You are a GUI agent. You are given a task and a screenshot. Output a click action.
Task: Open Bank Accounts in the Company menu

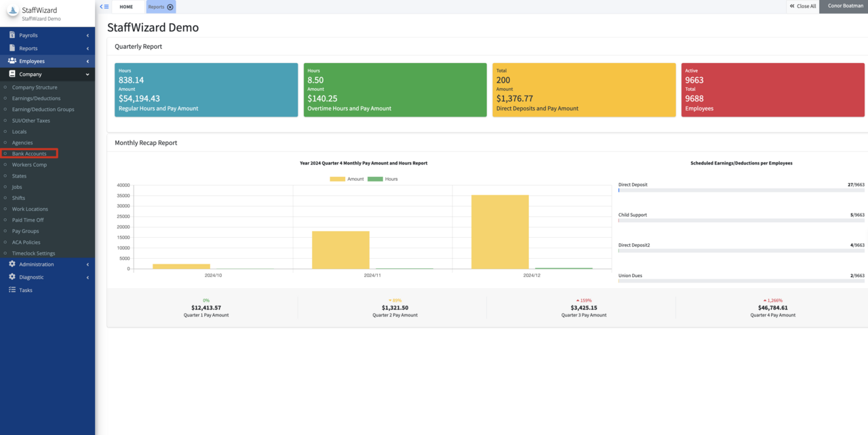point(29,154)
